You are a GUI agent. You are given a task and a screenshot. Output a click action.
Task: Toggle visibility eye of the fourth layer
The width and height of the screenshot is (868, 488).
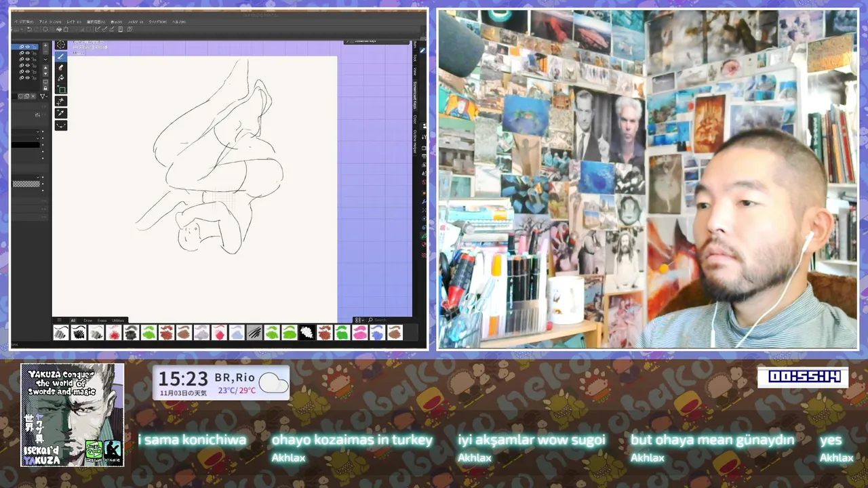(x=27, y=65)
